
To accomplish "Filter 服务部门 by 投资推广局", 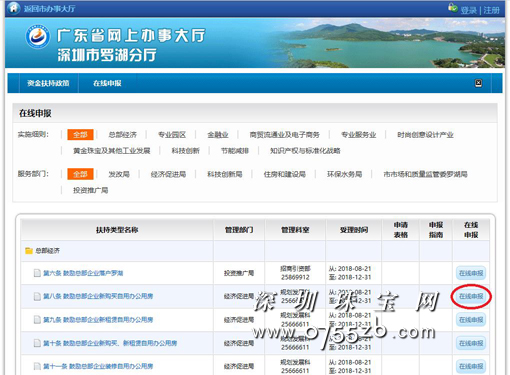I will [91, 190].
